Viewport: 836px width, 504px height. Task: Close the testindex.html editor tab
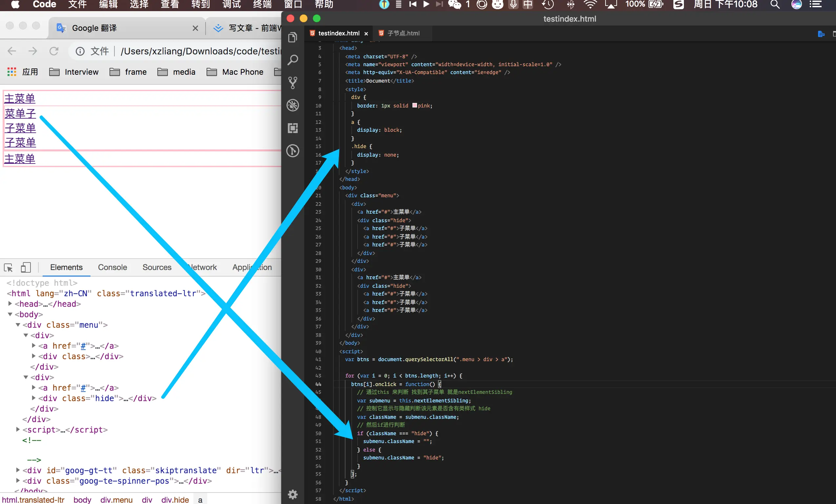click(x=366, y=33)
